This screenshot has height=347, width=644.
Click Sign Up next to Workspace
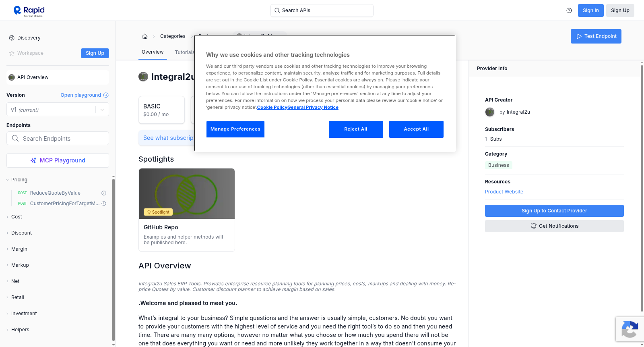point(95,53)
